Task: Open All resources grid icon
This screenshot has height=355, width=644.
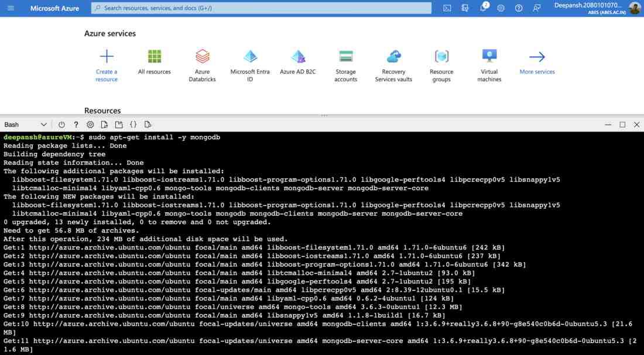Action: click(x=155, y=56)
